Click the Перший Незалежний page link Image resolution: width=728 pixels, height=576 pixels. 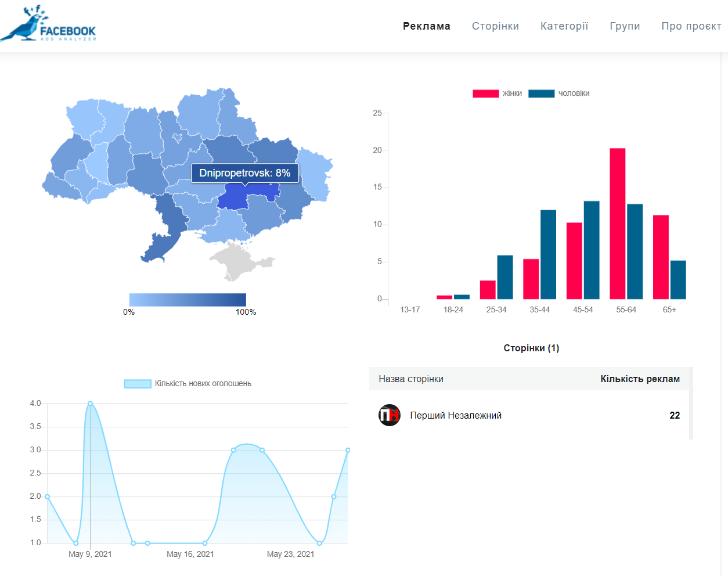click(456, 416)
